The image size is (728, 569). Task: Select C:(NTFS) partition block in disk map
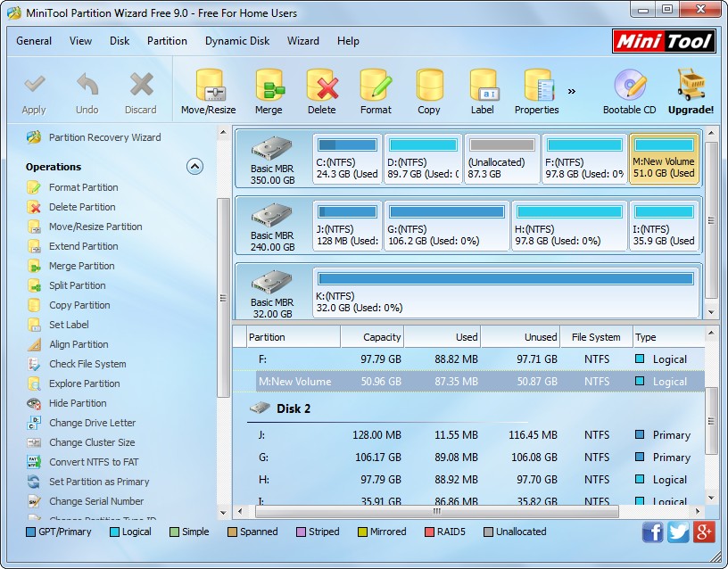pos(347,159)
